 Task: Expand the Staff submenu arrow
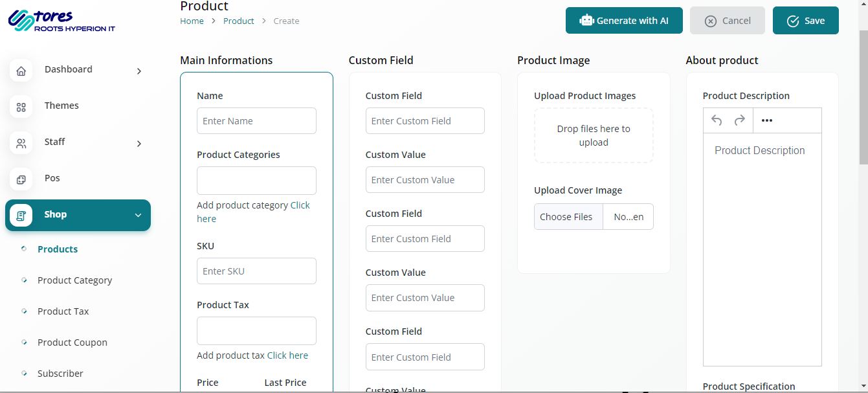pos(139,144)
